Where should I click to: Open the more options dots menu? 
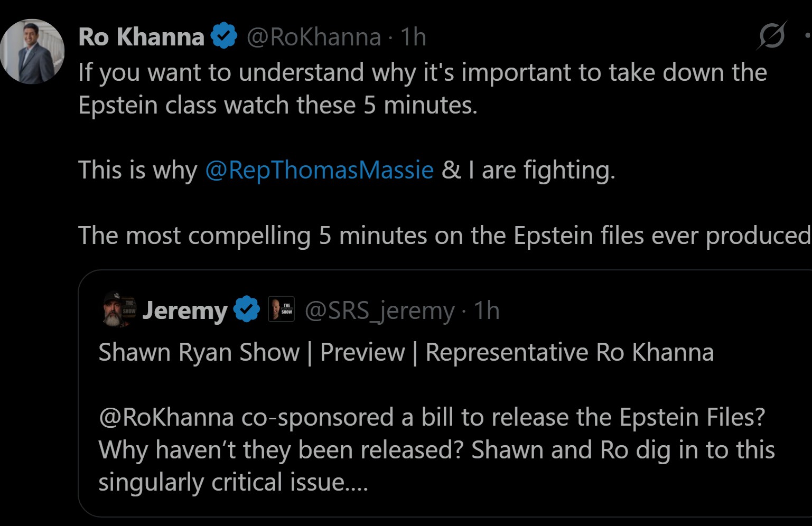[x=807, y=36]
